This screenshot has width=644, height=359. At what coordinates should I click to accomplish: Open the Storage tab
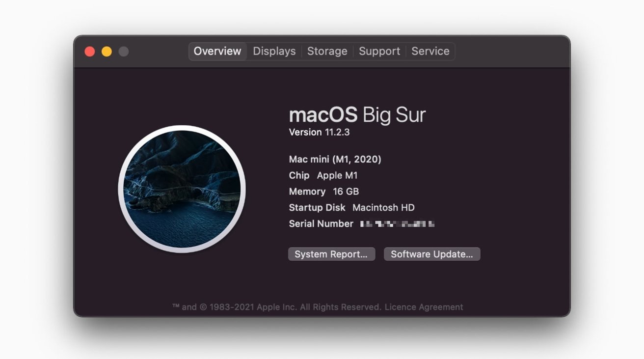click(x=327, y=51)
